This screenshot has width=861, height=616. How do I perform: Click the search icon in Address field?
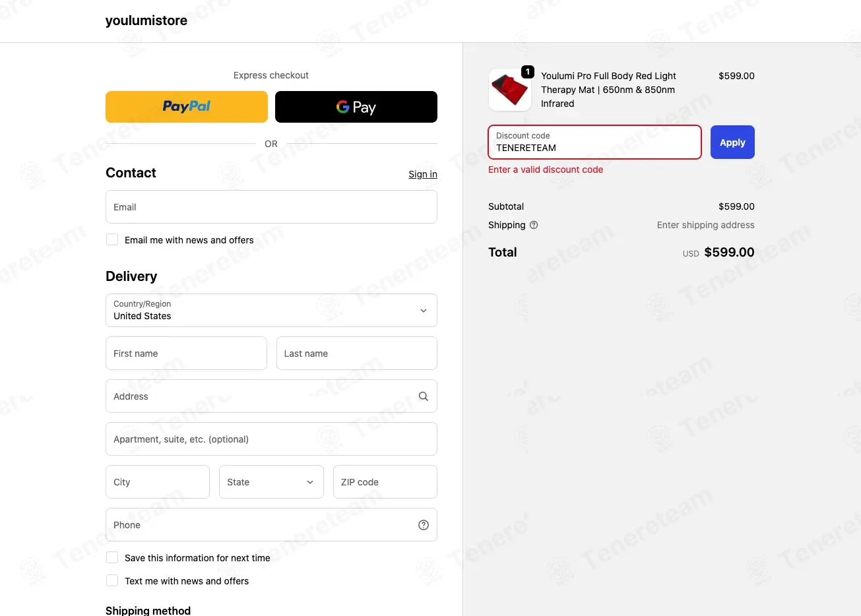coord(424,396)
